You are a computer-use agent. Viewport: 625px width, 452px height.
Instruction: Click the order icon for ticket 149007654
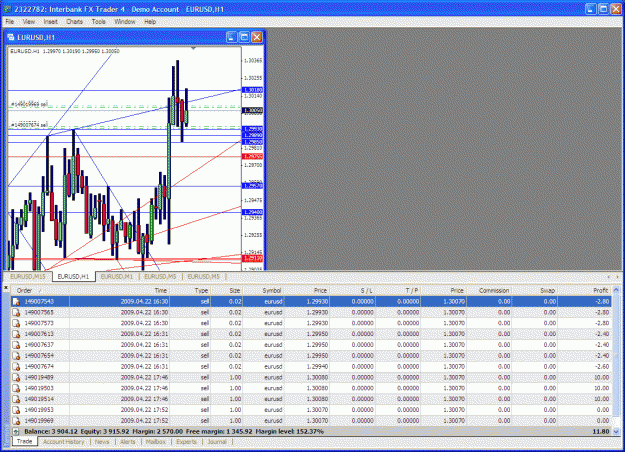point(16,356)
